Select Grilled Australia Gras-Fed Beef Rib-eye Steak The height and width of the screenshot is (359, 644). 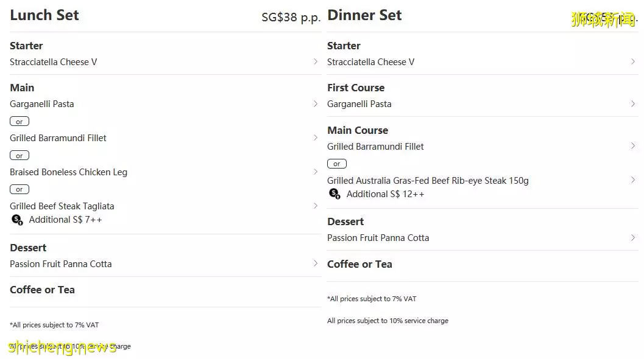(x=428, y=181)
